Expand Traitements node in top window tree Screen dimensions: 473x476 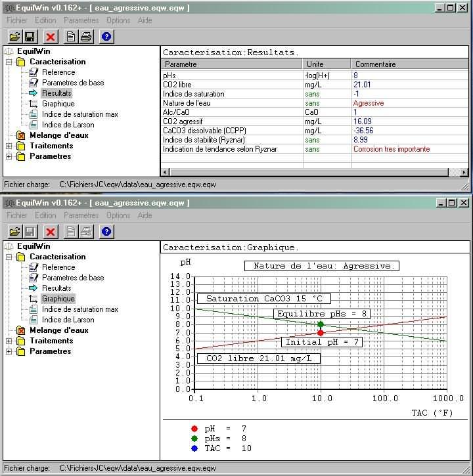click(9, 146)
